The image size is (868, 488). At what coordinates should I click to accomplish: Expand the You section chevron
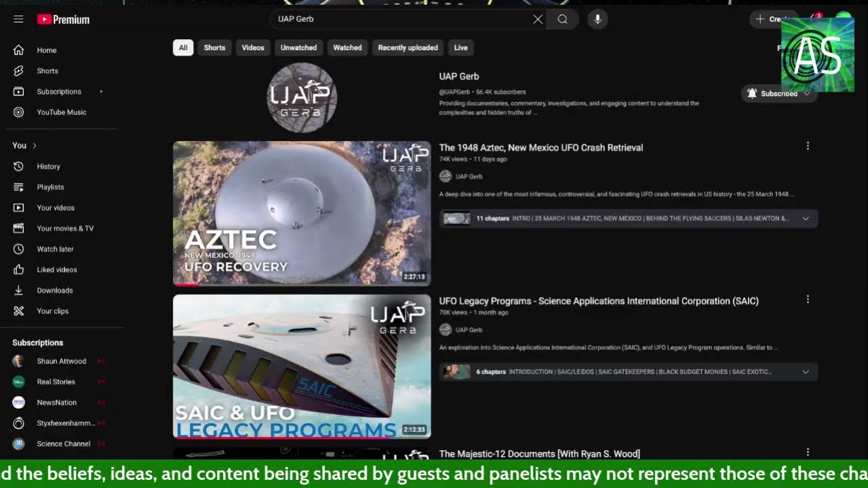[x=35, y=146]
